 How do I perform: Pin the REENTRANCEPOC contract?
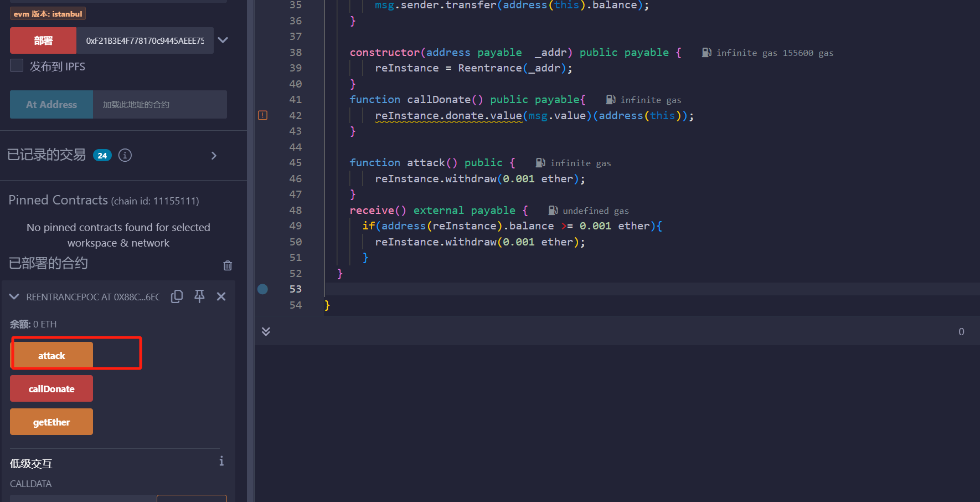[x=199, y=296]
